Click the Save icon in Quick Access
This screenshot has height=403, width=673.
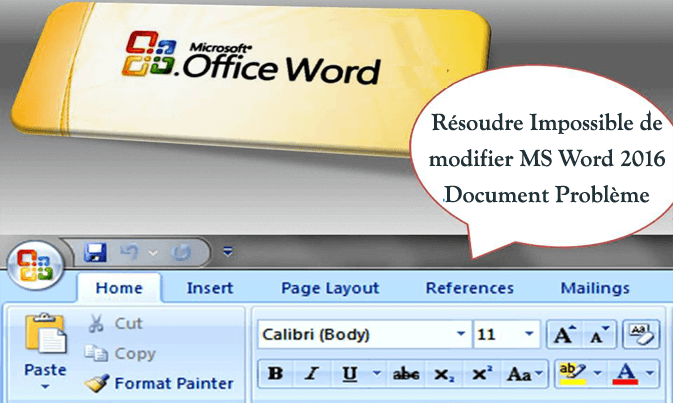tap(95, 252)
